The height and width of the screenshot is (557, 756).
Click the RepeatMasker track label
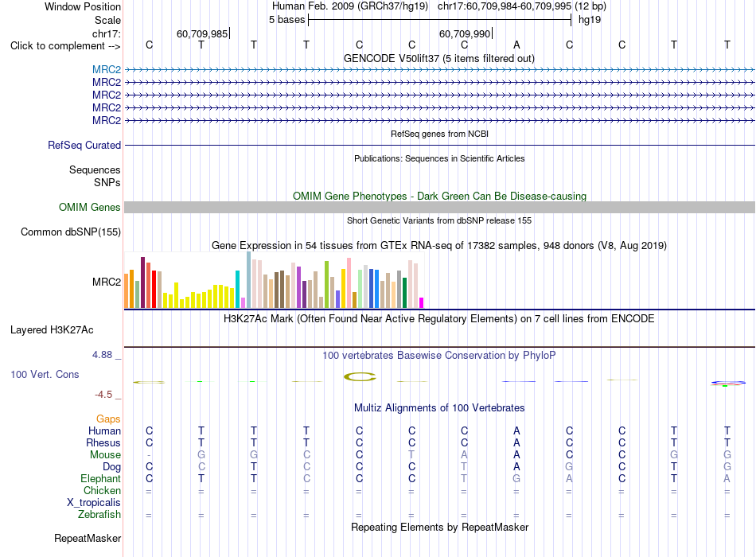(88, 538)
